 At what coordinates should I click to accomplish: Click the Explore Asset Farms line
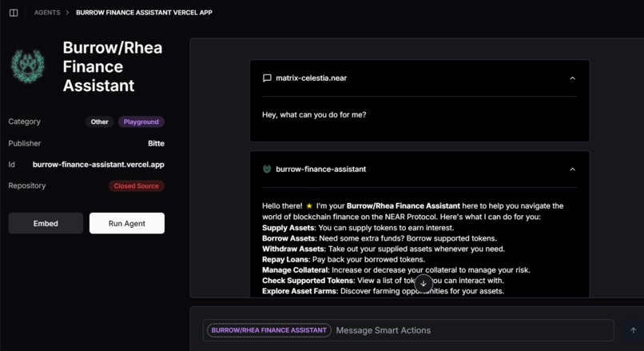tap(384, 291)
